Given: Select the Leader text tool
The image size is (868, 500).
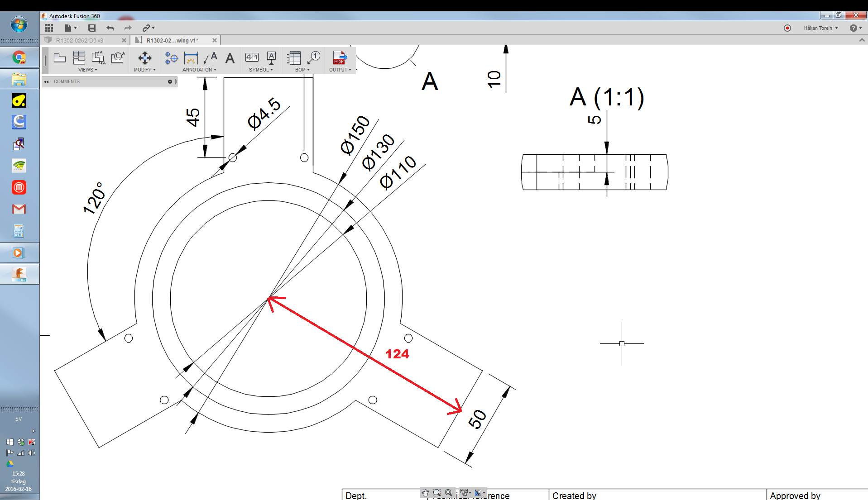Looking at the screenshot, I should (211, 58).
